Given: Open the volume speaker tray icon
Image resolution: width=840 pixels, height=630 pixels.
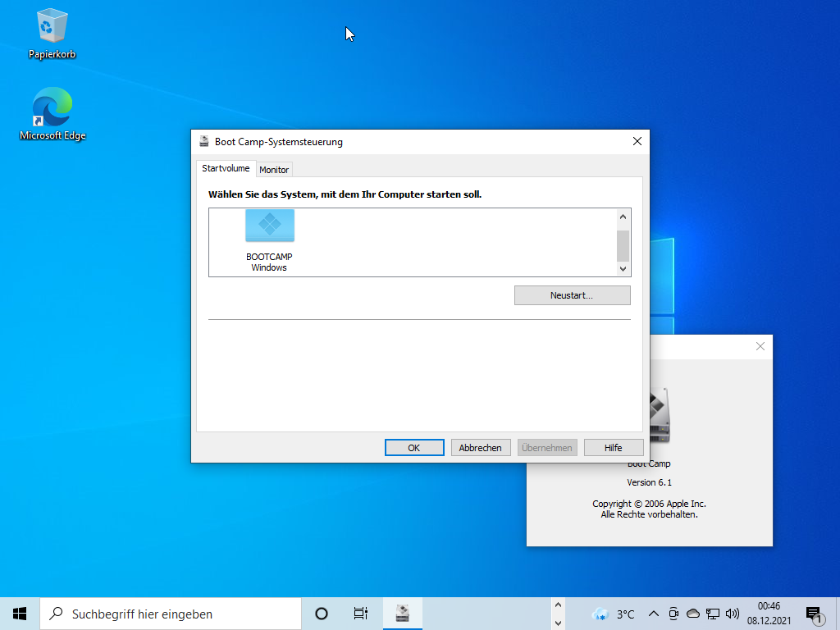Looking at the screenshot, I should click(x=733, y=614).
